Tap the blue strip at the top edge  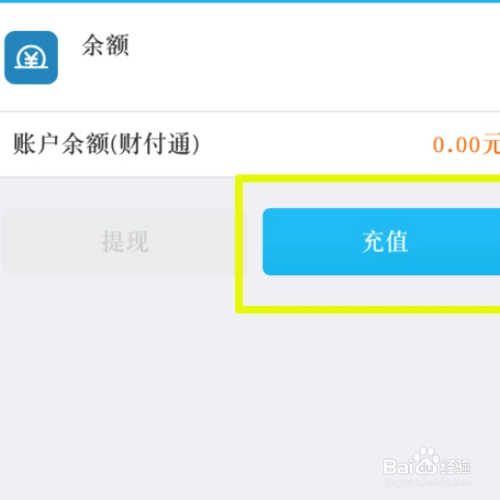(250, 1)
